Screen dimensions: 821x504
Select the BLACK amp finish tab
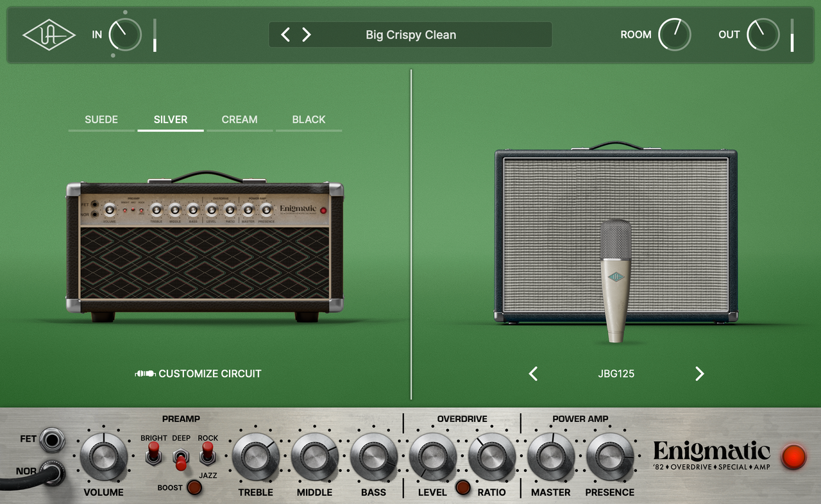click(309, 120)
